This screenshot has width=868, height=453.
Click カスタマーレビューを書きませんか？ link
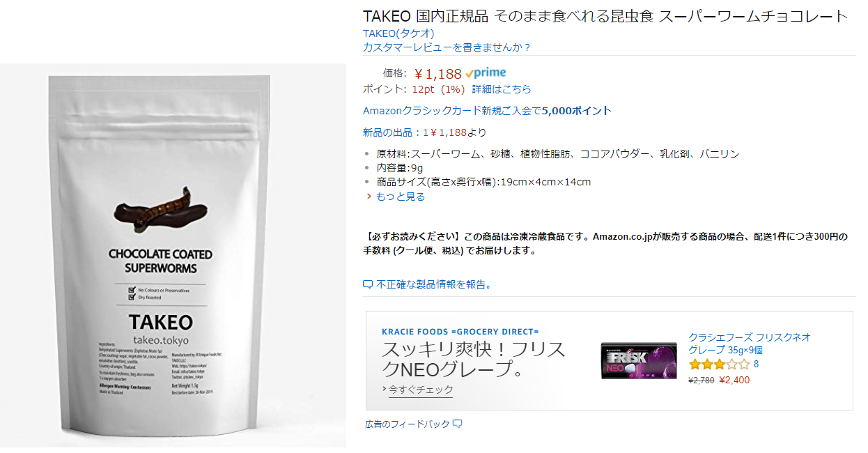[x=447, y=47]
